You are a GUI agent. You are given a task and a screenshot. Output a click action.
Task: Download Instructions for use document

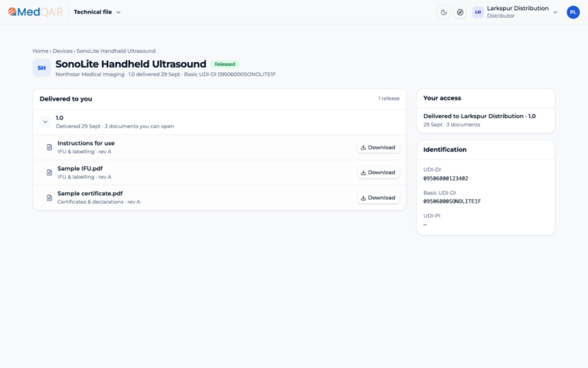coord(378,147)
